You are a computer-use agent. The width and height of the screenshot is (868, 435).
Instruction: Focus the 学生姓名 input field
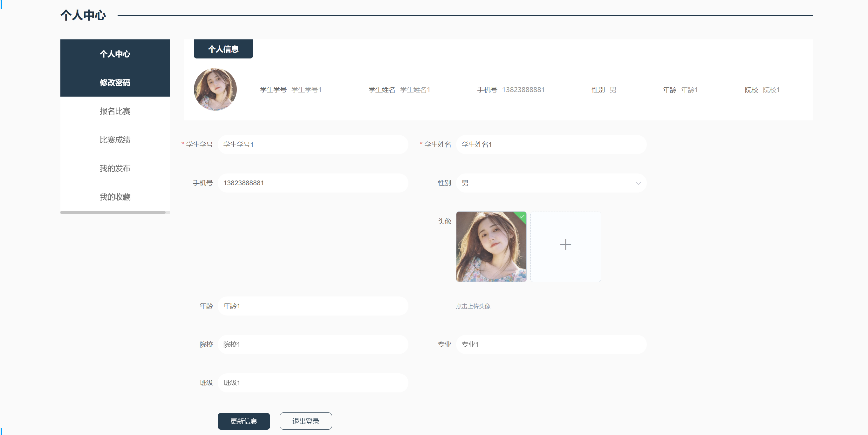(x=550, y=145)
